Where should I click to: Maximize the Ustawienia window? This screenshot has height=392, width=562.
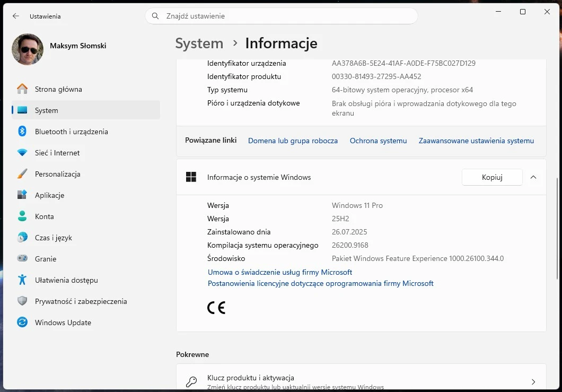pos(523,12)
